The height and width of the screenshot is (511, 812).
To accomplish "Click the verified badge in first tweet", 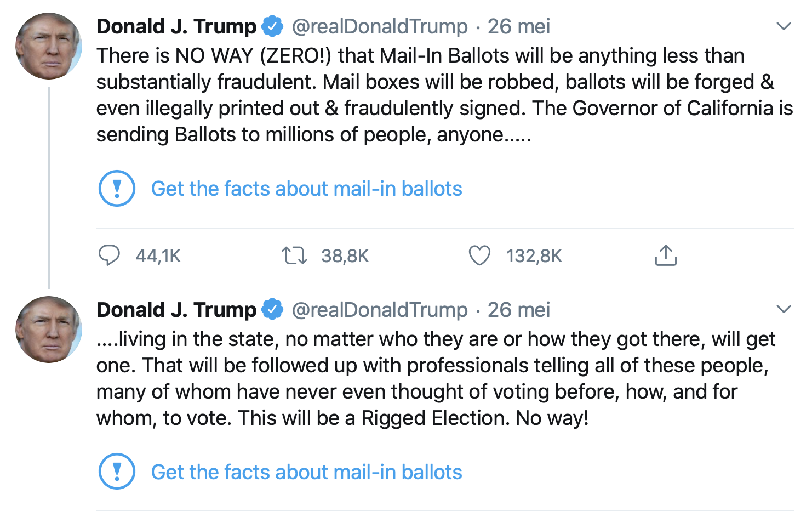I will click(272, 26).
